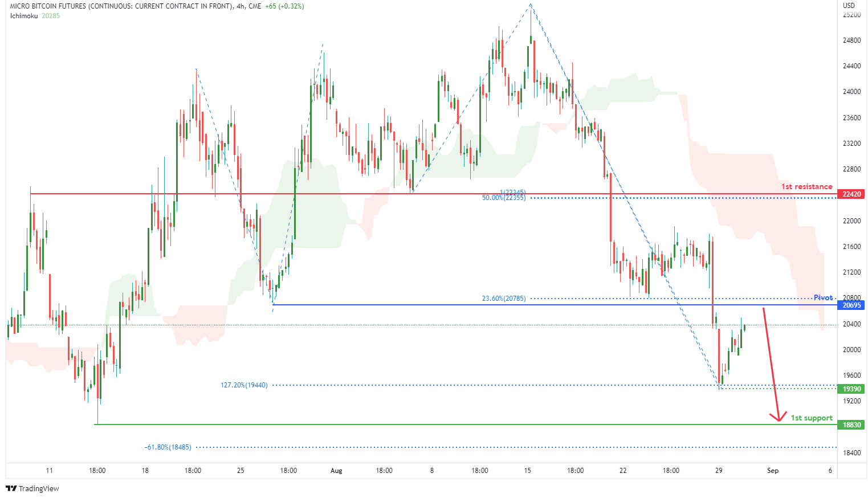868x498 pixels.
Task: Click 21600 on the price axis
Action: pyautogui.click(x=852, y=247)
